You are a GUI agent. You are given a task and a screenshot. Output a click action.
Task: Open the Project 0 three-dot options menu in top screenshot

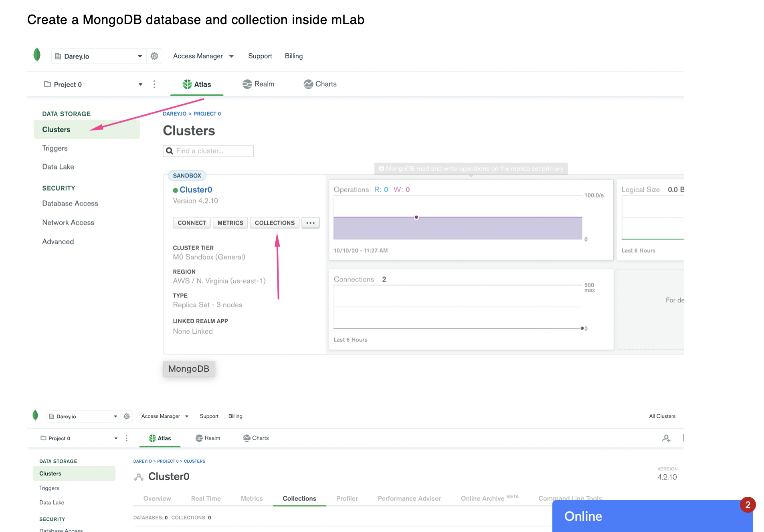[x=154, y=84]
